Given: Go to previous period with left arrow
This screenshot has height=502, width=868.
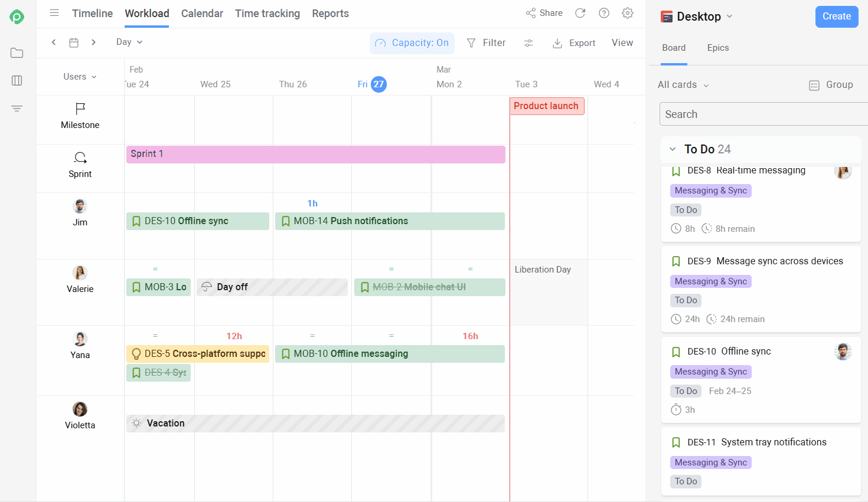Looking at the screenshot, I should tap(54, 42).
